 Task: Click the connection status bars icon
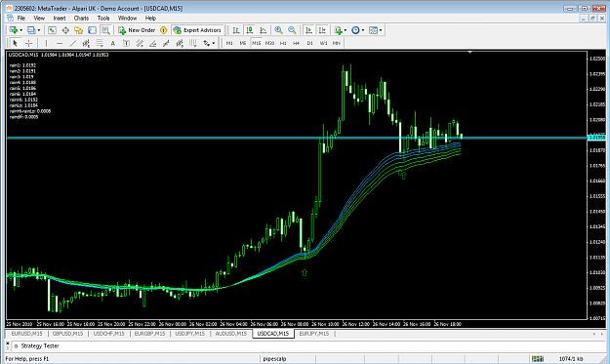click(x=538, y=358)
